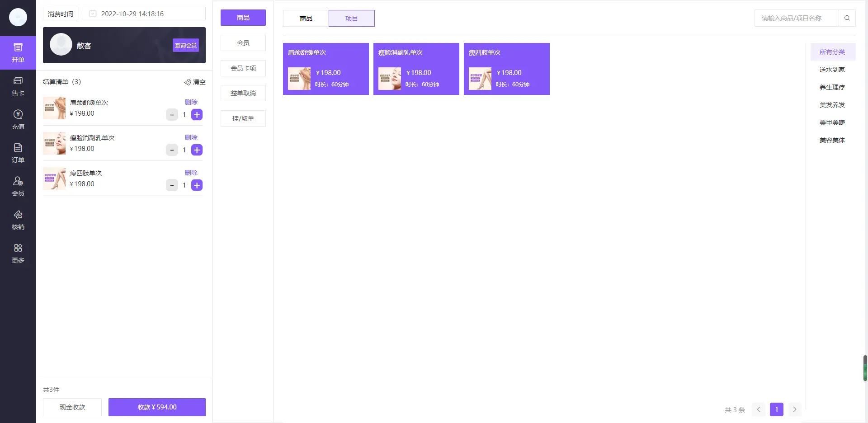
Task: Clear the checkout list with 清空
Action: (x=195, y=82)
